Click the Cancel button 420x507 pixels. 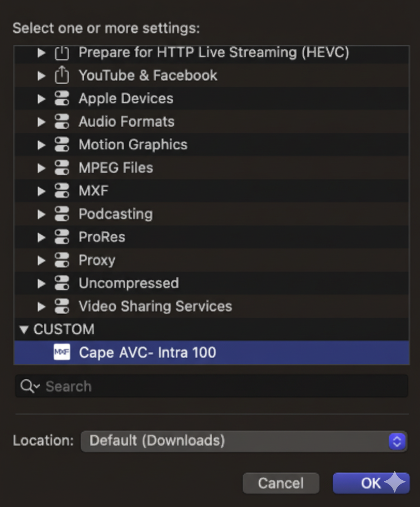pyautogui.click(x=281, y=483)
